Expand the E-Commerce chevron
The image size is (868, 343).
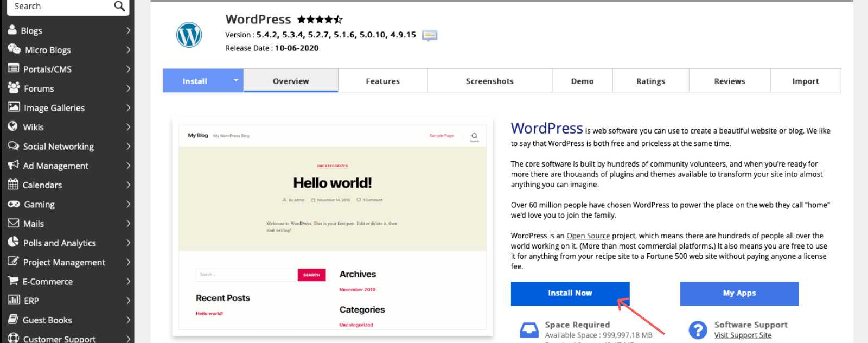[129, 281]
